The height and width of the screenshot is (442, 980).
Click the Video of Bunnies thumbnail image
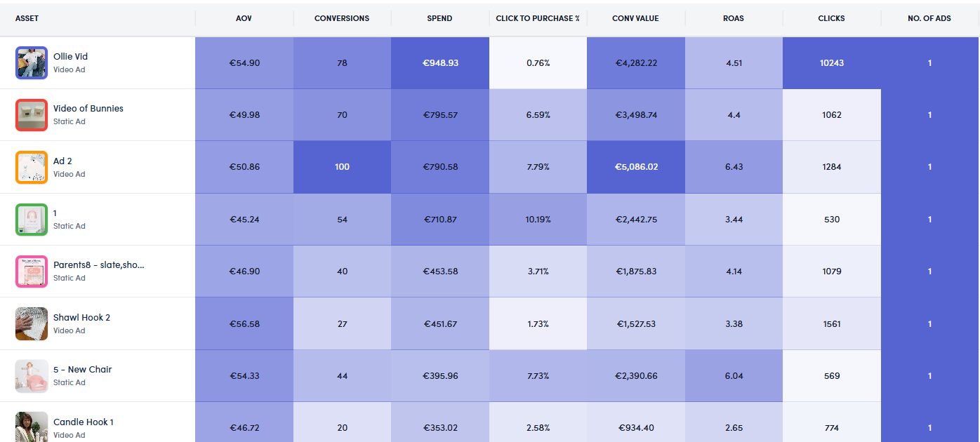click(32, 115)
